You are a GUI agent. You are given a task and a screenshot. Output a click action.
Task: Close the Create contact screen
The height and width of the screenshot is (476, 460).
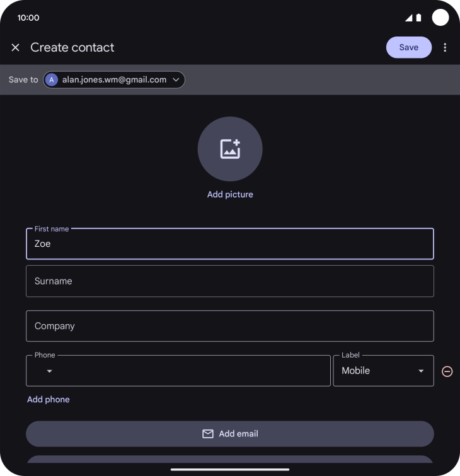coord(16,48)
